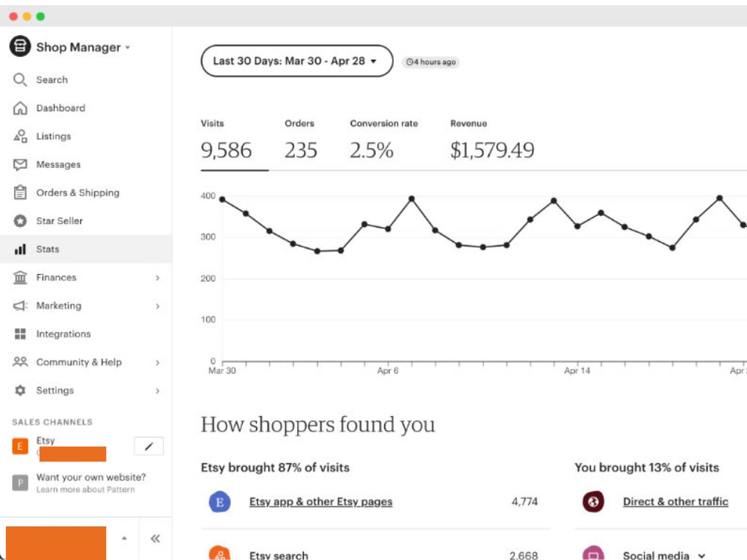Expand Social media traffic breakdown
This screenshot has width=747, height=560.
click(701, 556)
